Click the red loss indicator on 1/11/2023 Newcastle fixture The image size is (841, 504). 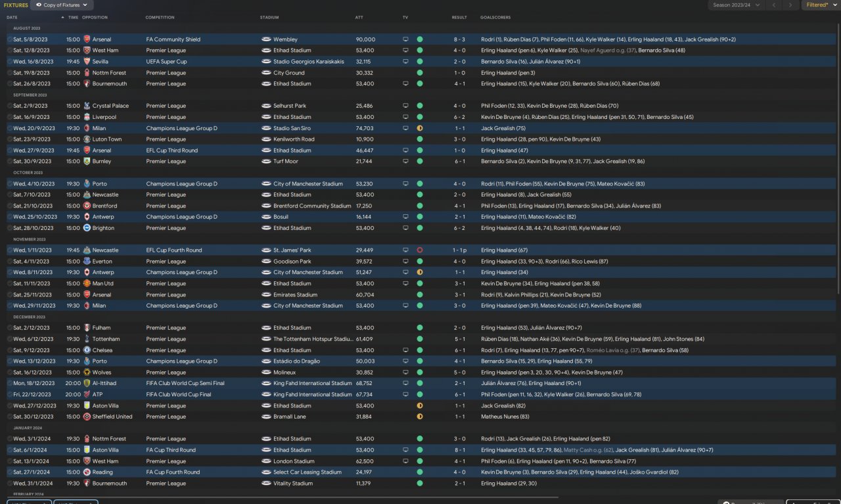click(x=420, y=250)
